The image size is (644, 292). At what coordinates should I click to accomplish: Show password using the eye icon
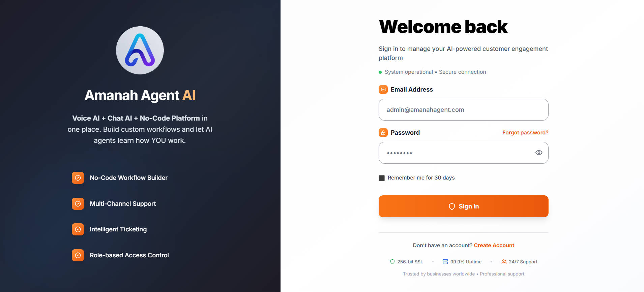[x=539, y=153]
